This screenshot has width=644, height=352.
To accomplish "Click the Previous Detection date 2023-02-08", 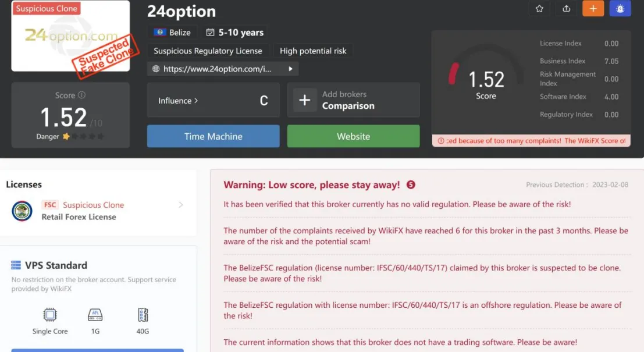I will coord(610,185).
